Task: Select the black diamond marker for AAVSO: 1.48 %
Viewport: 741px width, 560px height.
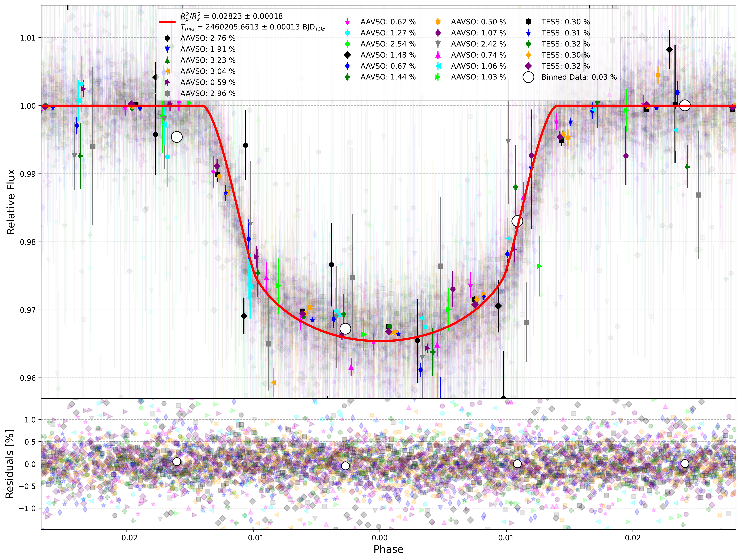Action: pyautogui.click(x=347, y=55)
